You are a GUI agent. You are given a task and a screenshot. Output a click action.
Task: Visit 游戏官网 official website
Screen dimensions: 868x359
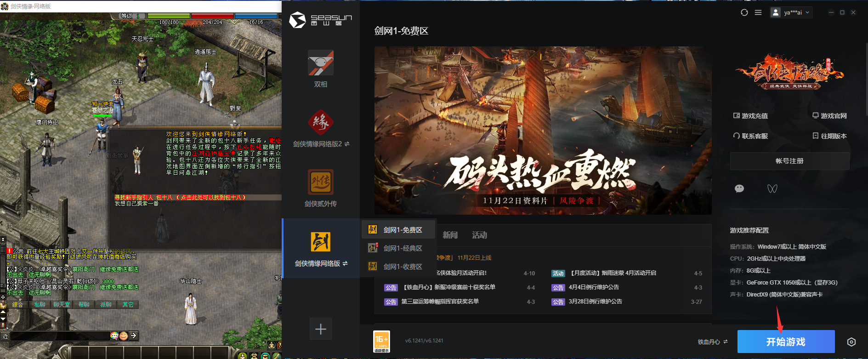tap(829, 116)
